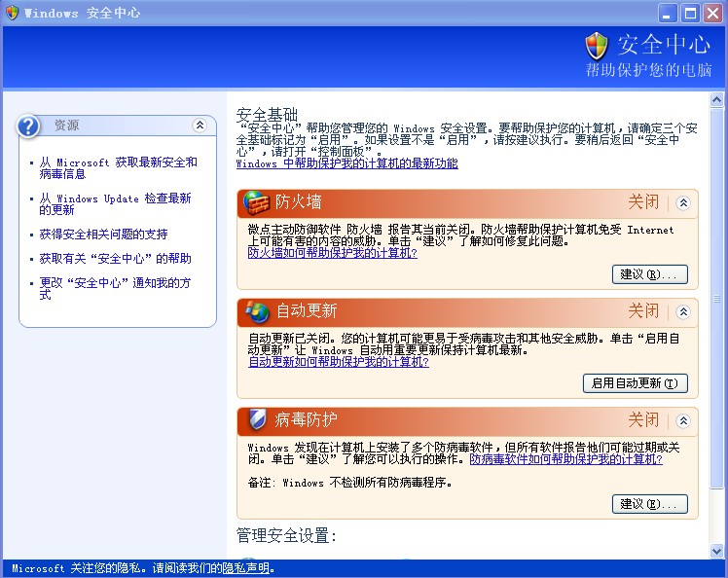
Task: Click the title bar shield icon
Action: pos(12,13)
